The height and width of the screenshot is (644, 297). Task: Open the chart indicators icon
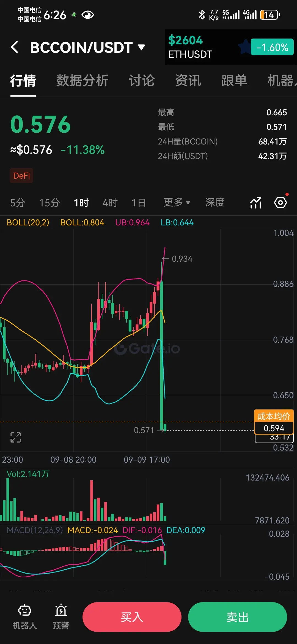point(256,203)
